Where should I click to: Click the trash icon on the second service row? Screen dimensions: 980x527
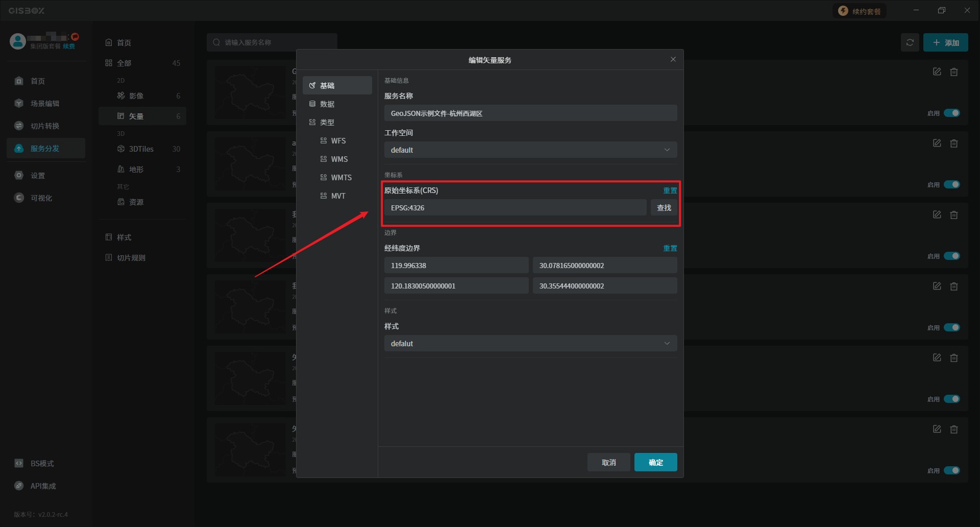[x=953, y=143]
